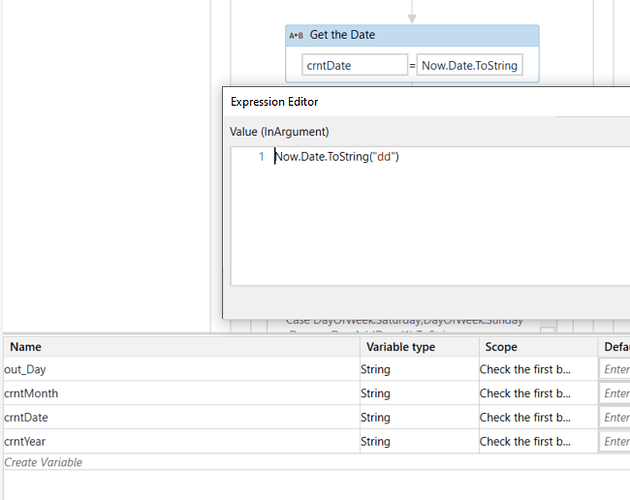This screenshot has width=630, height=500.
Task: Open Scope dropdown for crntDate variable
Action: tap(537, 417)
